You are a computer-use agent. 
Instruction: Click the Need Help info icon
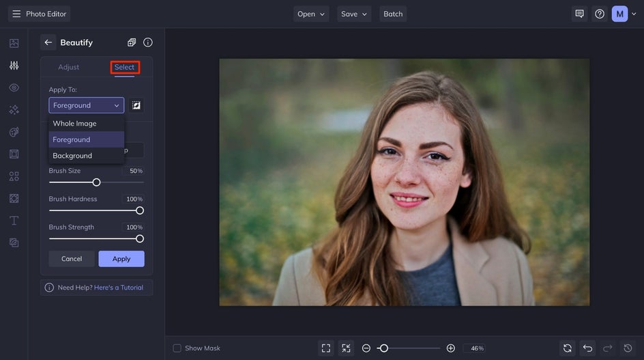(x=49, y=288)
